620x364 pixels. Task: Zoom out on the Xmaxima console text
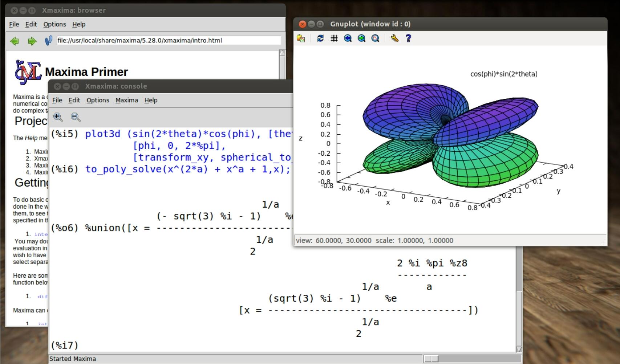click(x=76, y=117)
